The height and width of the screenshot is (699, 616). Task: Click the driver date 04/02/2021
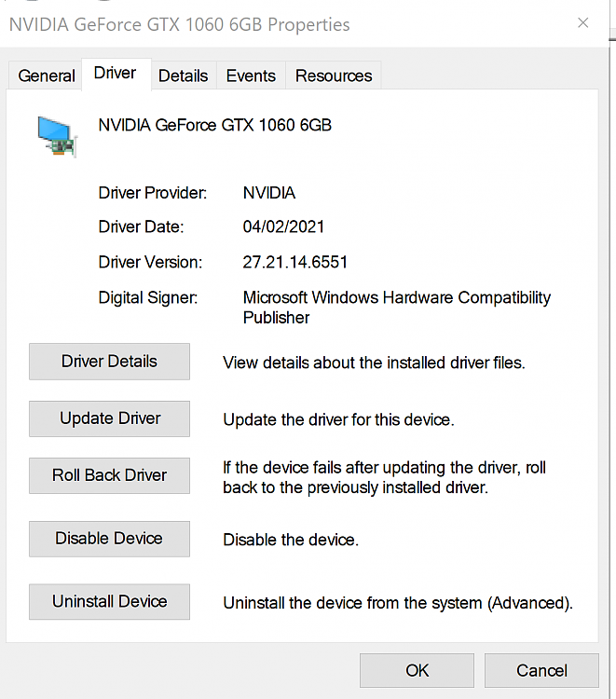tap(283, 226)
